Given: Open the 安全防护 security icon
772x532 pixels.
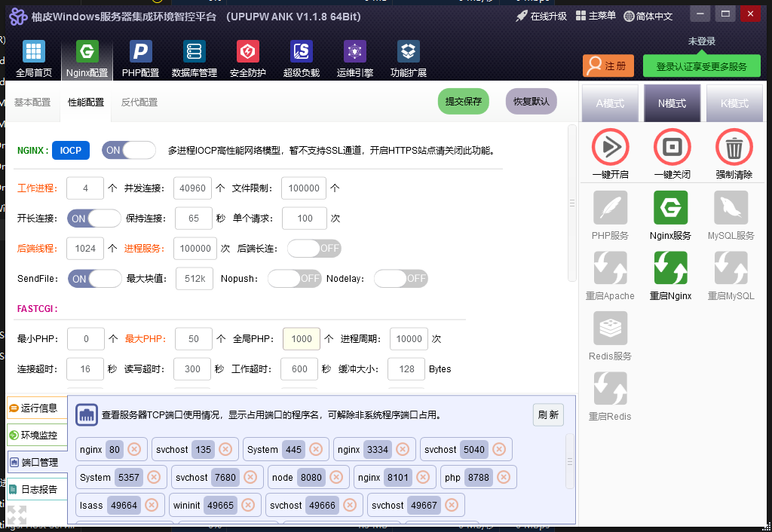Looking at the screenshot, I should (x=247, y=52).
